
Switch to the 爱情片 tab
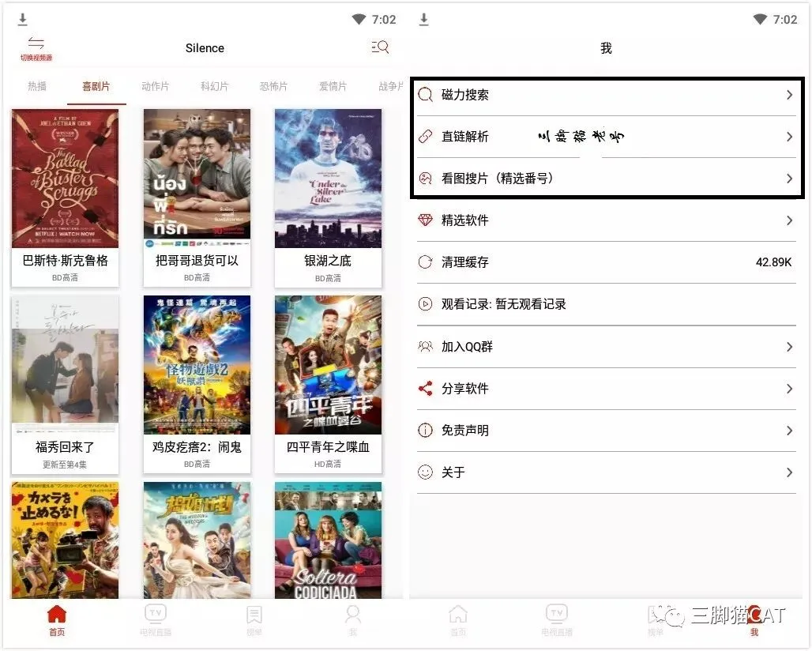point(333,86)
